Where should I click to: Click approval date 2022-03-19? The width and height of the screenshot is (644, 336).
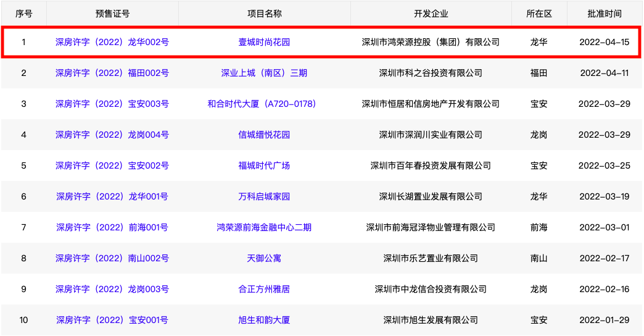[604, 196]
